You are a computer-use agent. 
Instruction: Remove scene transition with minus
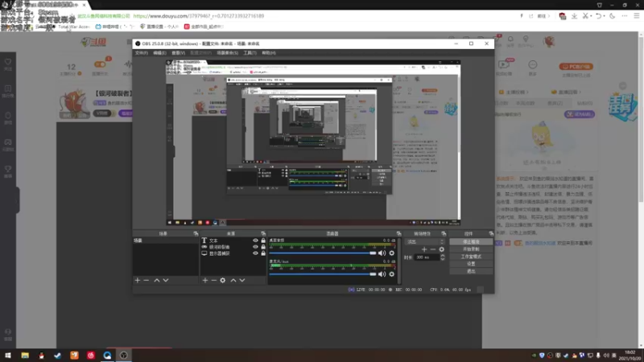433,249
